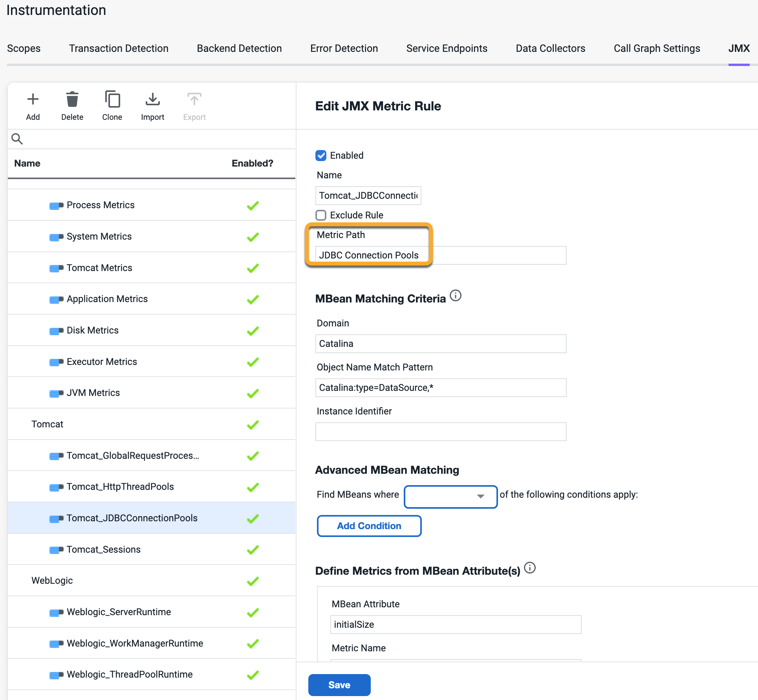758x700 pixels.
Task: Click the Disk Metrics rule icon
Action: tap(56, 331)
